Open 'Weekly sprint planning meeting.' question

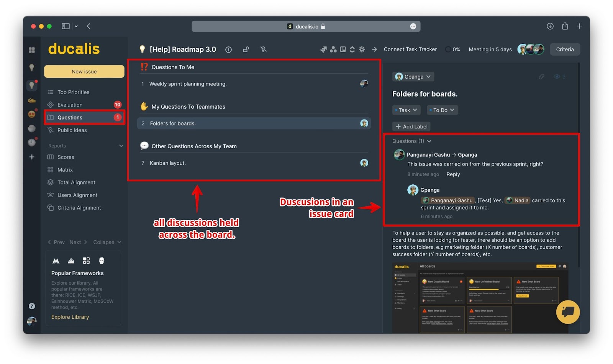click(x=254, y=84)
